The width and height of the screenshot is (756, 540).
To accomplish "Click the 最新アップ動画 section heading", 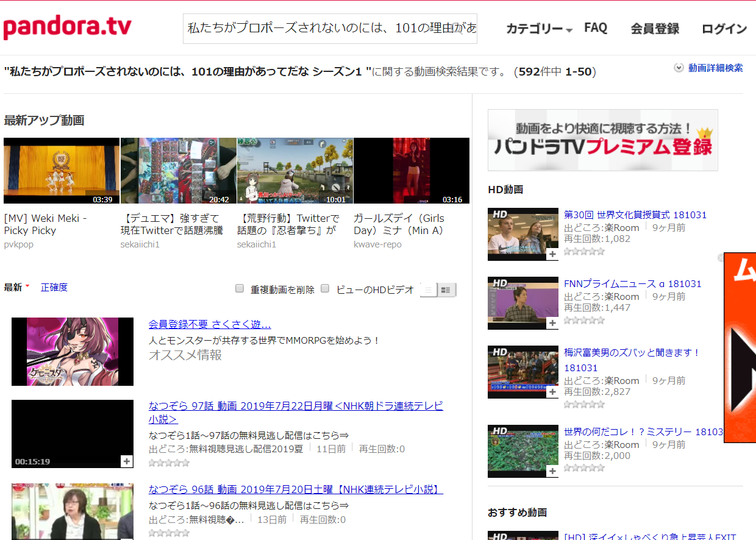I will [x=44, y=120].
